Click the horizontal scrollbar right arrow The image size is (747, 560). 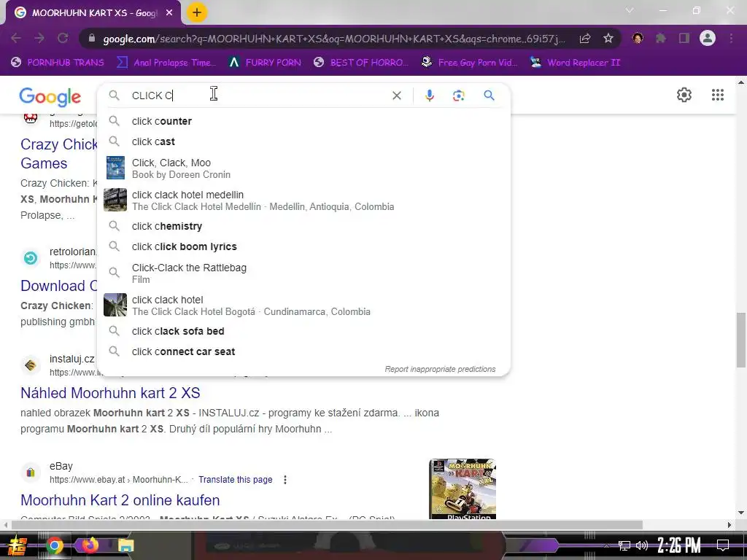click(x=729, y=525)
